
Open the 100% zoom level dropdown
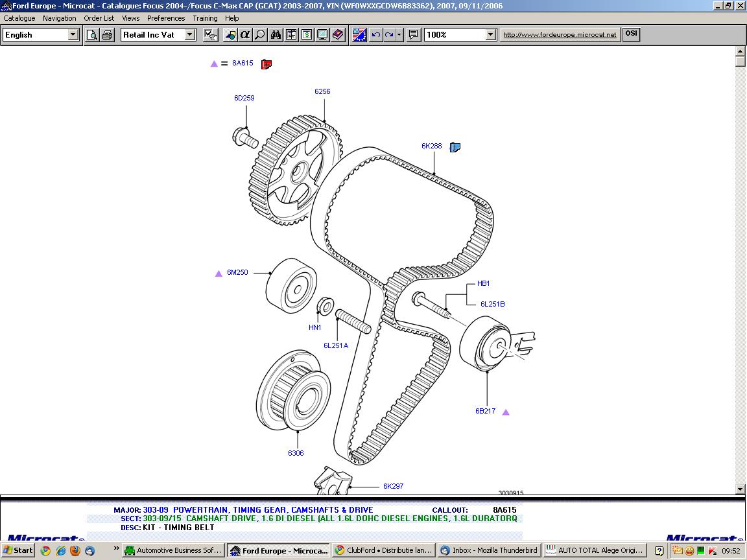490,35
